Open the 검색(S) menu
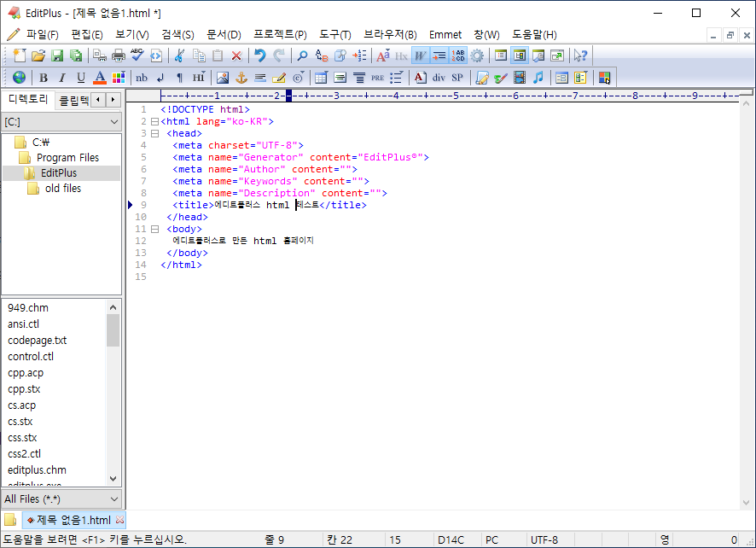The width and height of the screenshot is (756, 548). click(177, 34)
